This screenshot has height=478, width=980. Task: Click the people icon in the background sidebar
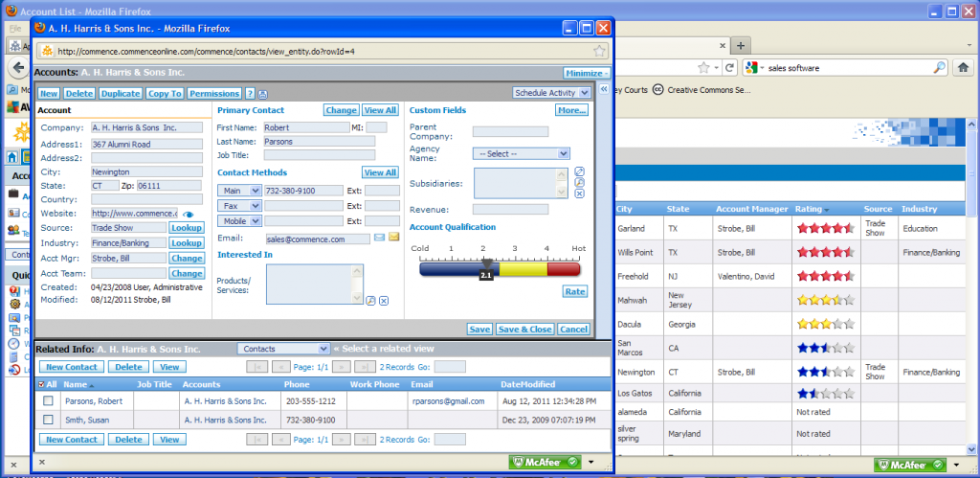tap(13, 231)
